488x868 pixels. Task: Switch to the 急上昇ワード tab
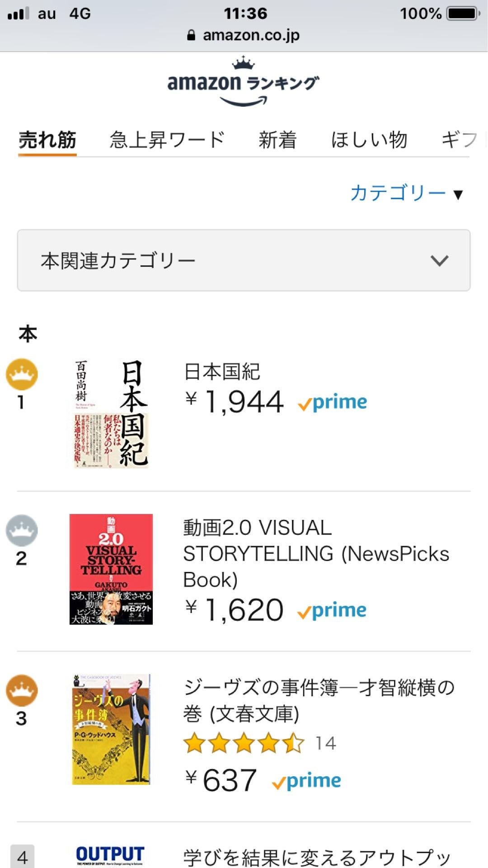pyautogui.click(x=167, y=140)
